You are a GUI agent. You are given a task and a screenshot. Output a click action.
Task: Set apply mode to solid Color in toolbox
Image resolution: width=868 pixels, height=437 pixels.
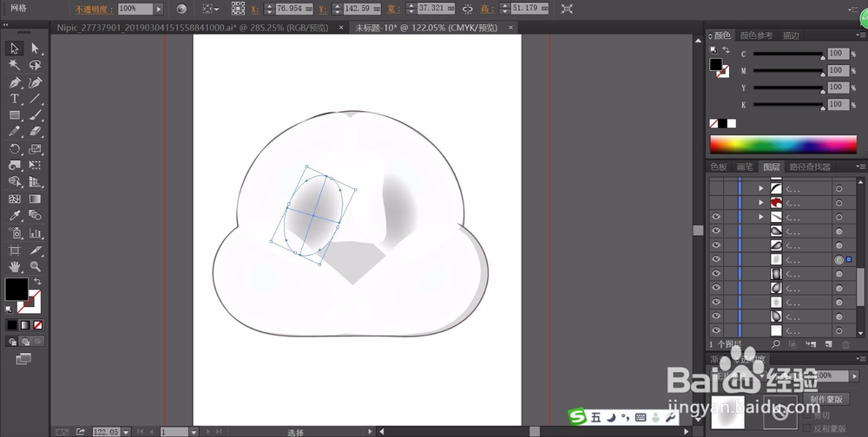[12, 325]
